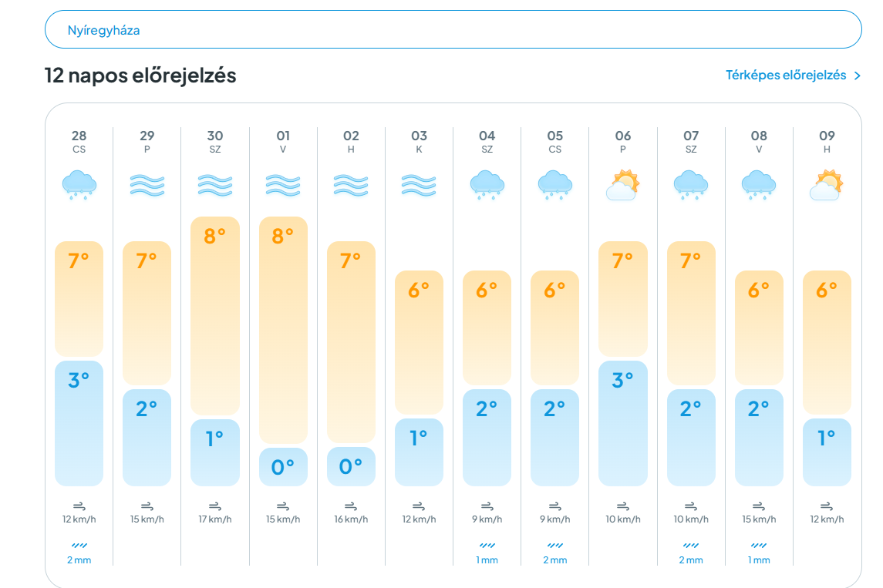Screen dimensions: 883x588
Task: Click the 0° low temperature bar on day 02
Action: 351,466
